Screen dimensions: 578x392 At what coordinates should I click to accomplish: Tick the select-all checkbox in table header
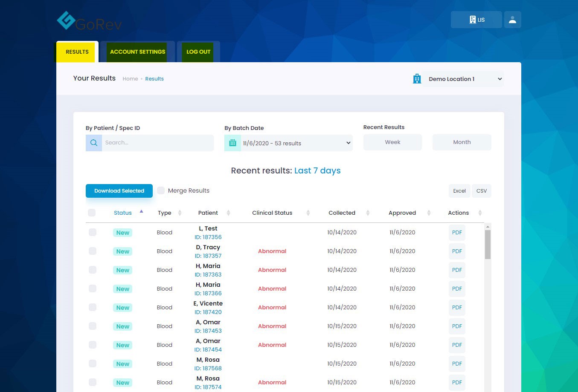[x=92, y=213]
